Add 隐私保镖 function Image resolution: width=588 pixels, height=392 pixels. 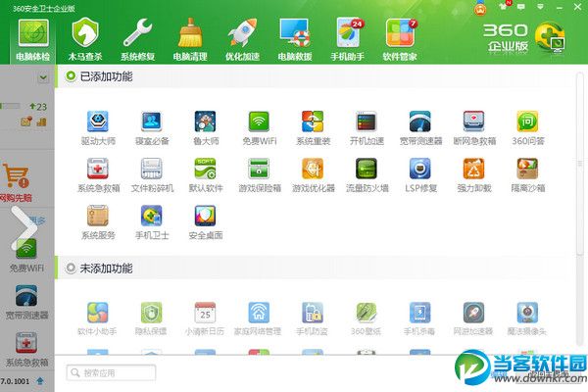(151, 318)
